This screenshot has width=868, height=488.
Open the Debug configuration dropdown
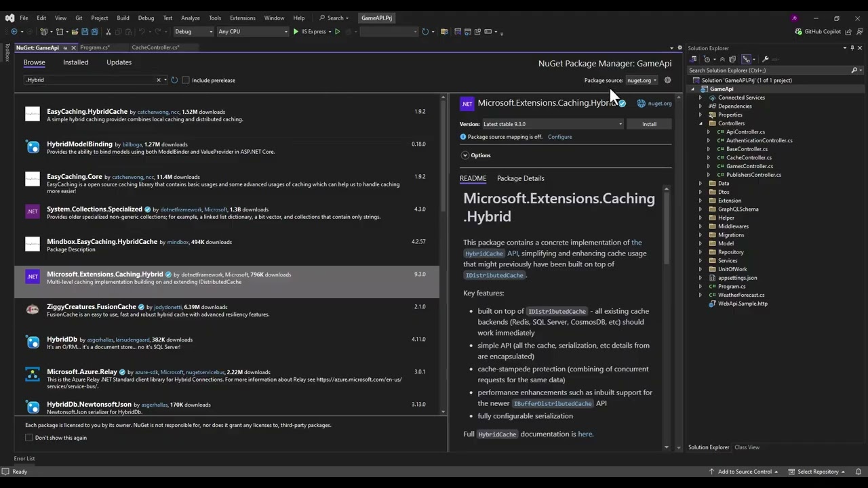[193, 32]
